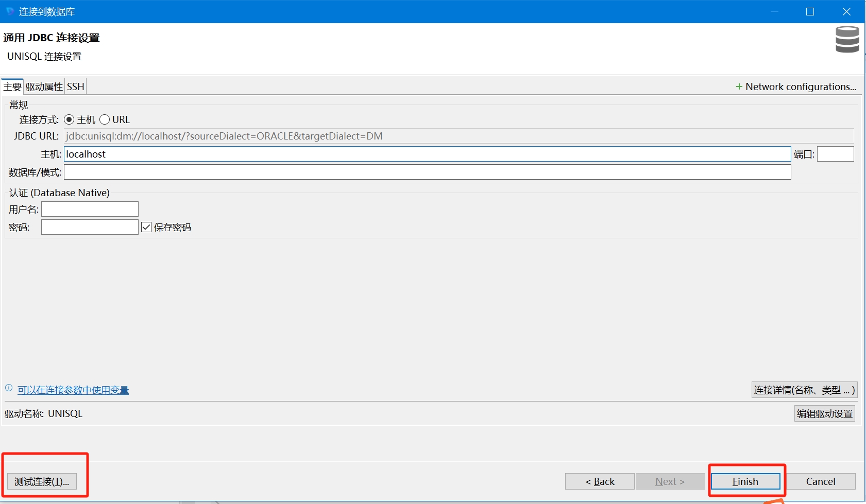Switch to the 主要 tab
866x504 pixels.
tap(12, 86)
